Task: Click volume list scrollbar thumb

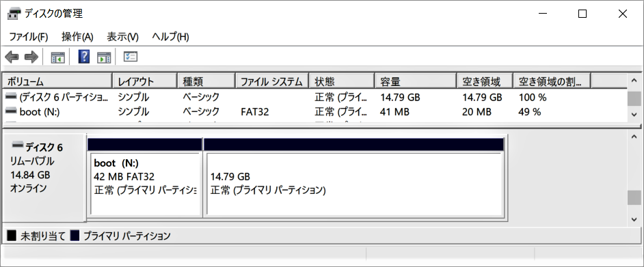Action: [x=634, y=98]
